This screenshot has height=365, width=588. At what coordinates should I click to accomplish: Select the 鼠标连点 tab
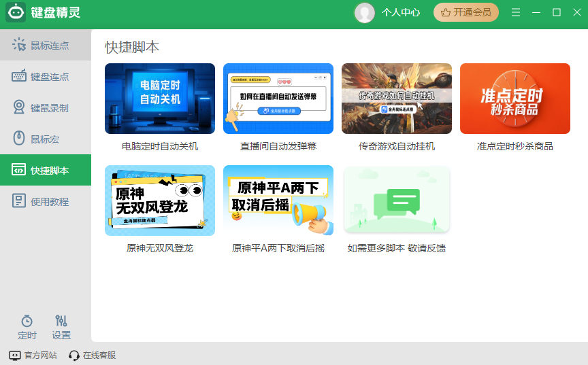46,46
